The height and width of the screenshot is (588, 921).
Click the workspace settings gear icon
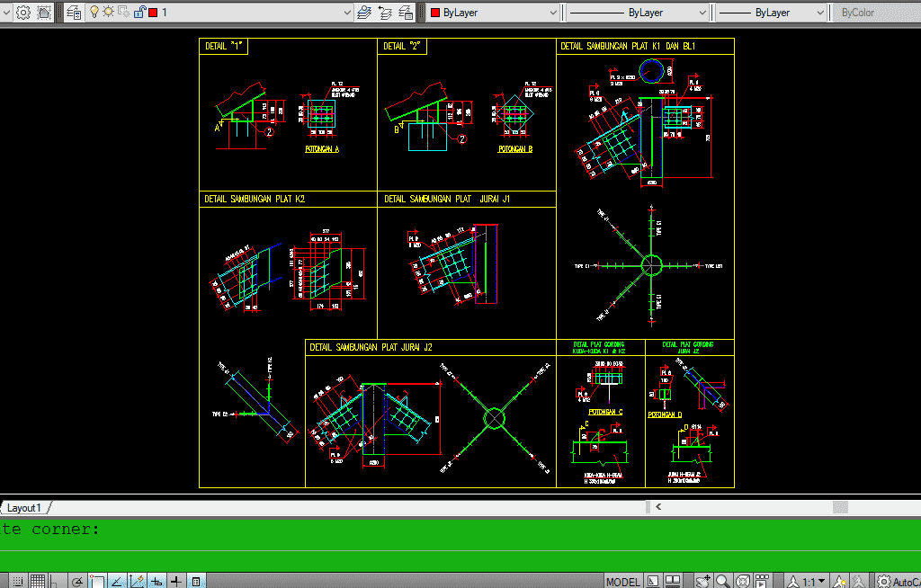[23, 13]
